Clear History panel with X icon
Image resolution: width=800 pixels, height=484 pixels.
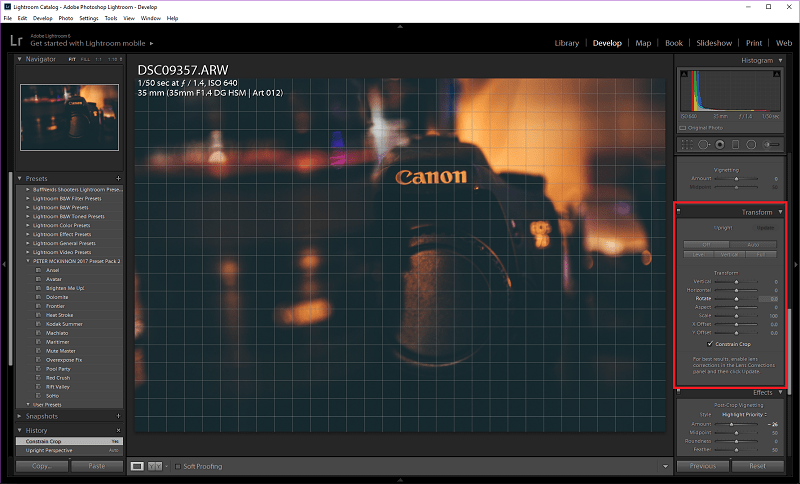click(118, 430)
